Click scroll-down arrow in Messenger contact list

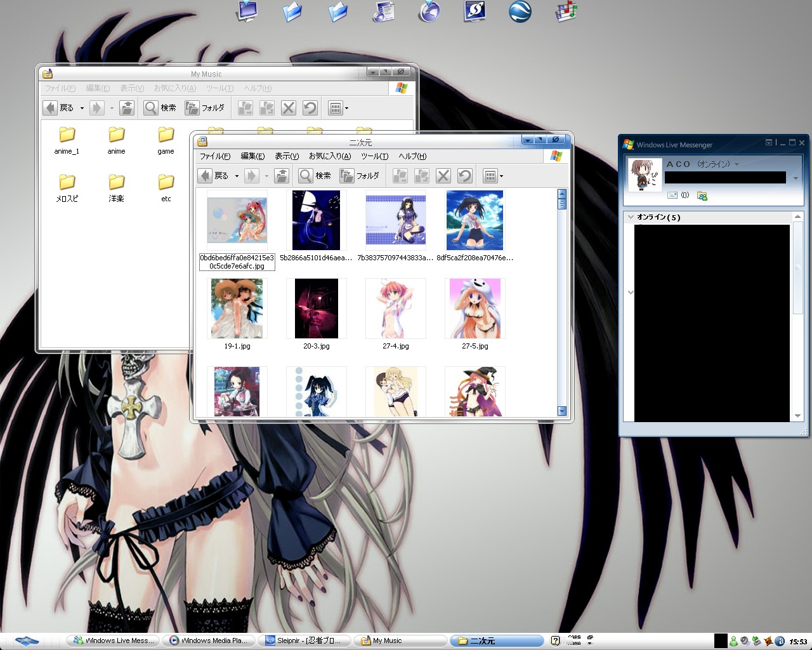[797, 416]
